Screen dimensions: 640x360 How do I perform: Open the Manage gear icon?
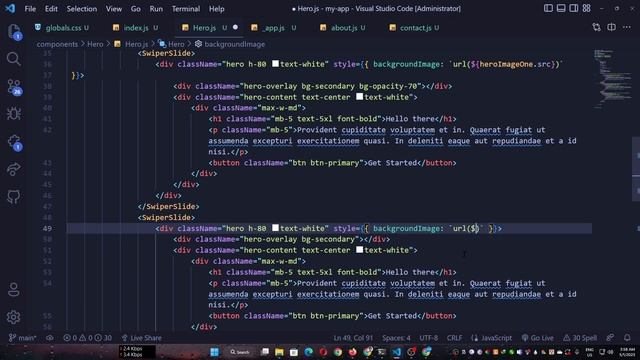coord(13,317)
